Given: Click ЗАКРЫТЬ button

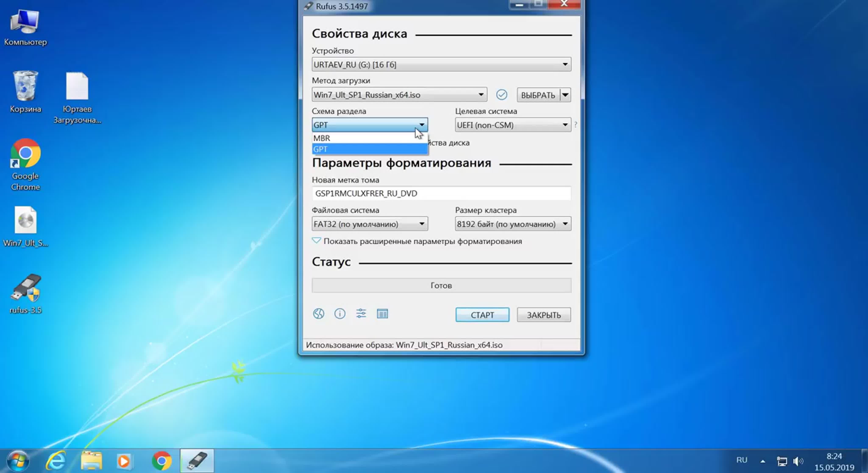Looking at the screenshot, I should [544, 315].
